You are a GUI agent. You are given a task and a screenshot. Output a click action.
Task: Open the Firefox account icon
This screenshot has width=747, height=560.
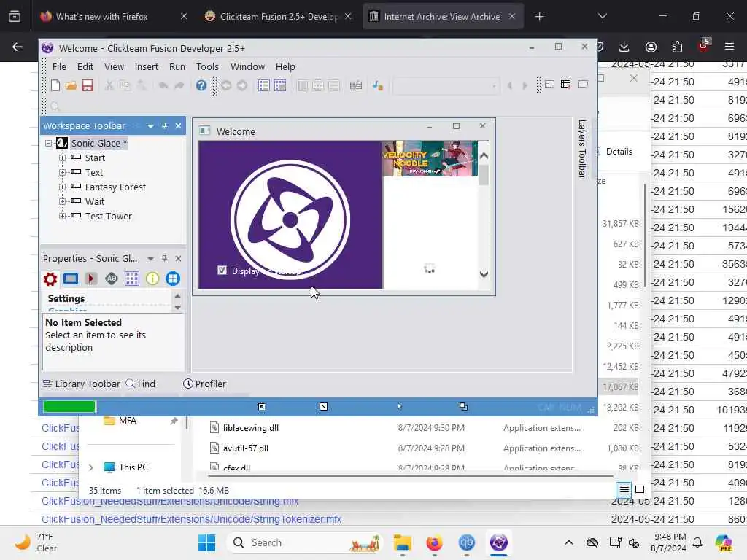point(651,47)
